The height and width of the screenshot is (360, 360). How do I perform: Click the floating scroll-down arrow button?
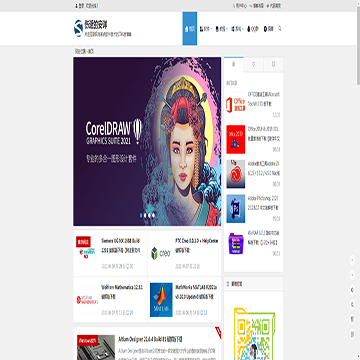[353, 275]
